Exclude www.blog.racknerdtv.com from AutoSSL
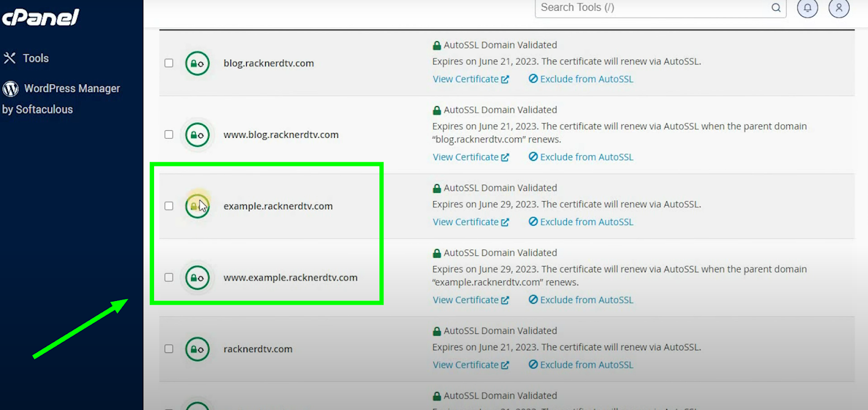 581,157
